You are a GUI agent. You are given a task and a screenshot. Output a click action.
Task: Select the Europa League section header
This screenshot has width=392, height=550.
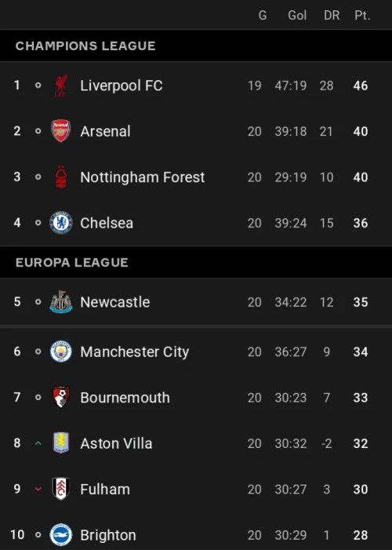click(196, 262)
